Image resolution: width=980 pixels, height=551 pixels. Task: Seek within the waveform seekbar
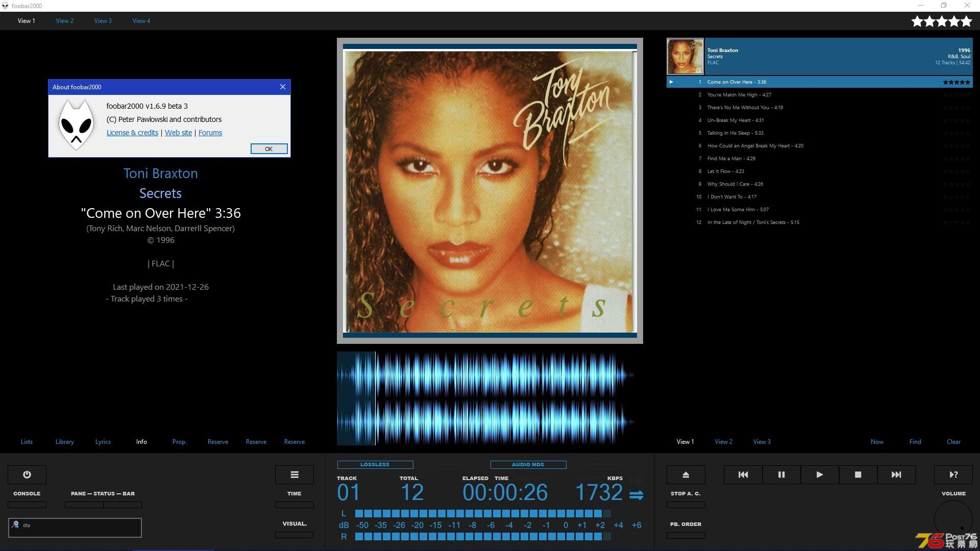click(x=489, y=398)
